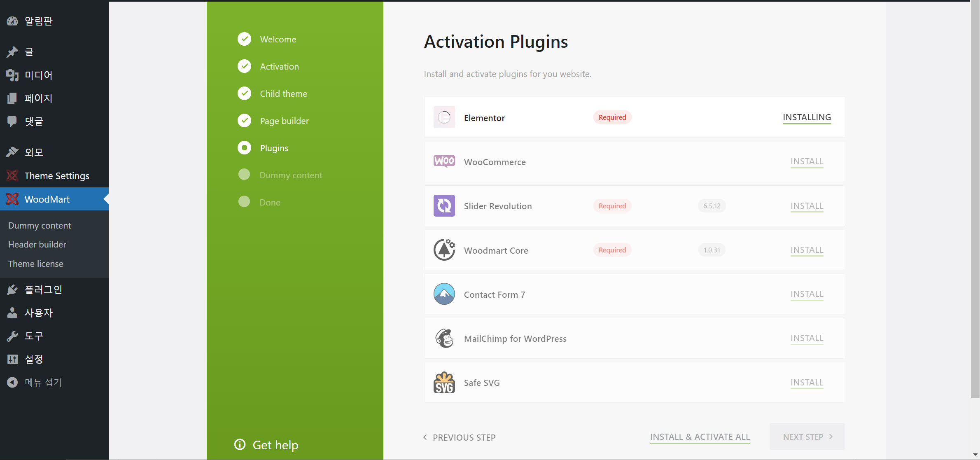The width and height of the screenshot is (980, 460).
Task: Click the MailChimp monkey icon
Action: [x=444, y=339]
